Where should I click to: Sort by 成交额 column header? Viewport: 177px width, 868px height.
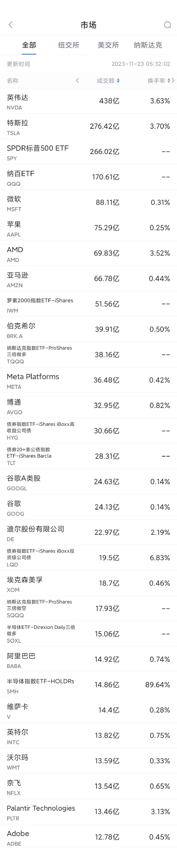coord(106,80)
